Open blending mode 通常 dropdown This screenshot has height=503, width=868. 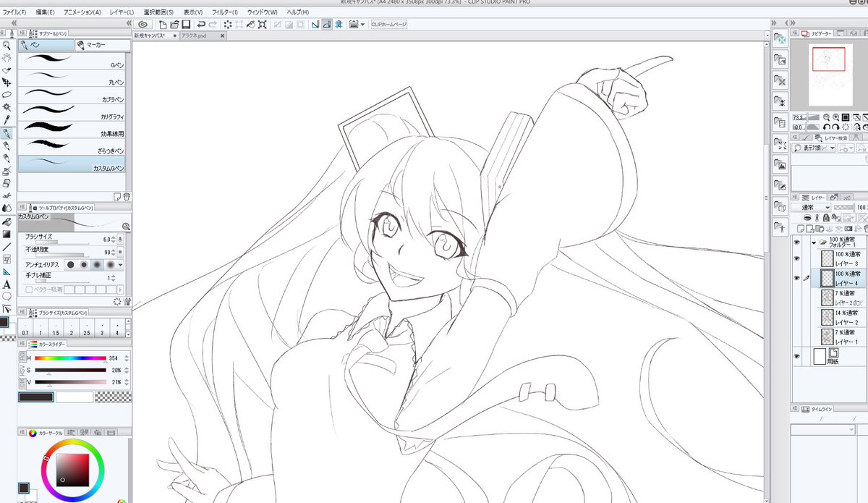(x=811, y=207)
